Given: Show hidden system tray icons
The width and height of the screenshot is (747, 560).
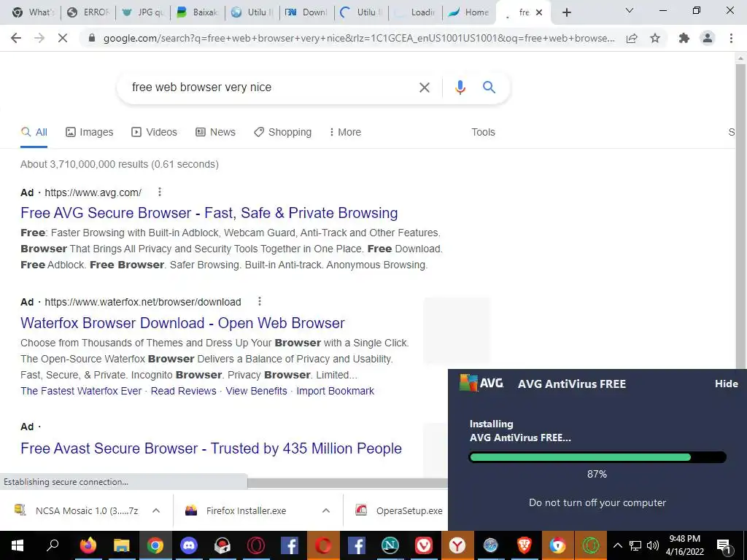Looking at the screenshot, I should (x=617, y=545).
